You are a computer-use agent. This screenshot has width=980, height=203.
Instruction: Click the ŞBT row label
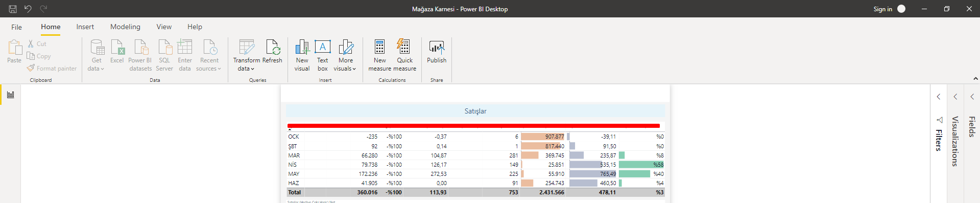click(x=293, y=146)
